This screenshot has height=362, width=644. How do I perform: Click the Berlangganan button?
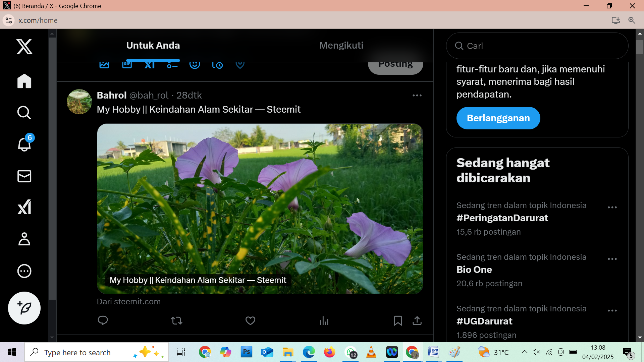click(x=498, y=118)
